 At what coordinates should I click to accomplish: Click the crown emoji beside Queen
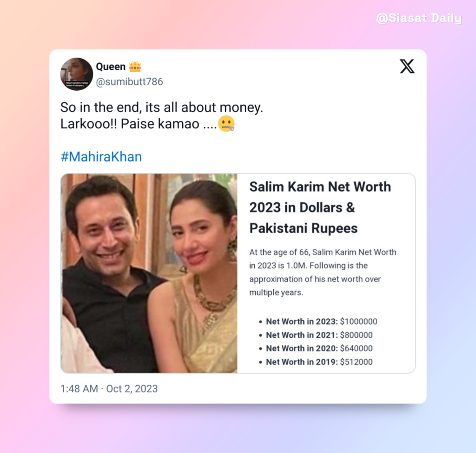pyautogui.click(x=135, y=67)
